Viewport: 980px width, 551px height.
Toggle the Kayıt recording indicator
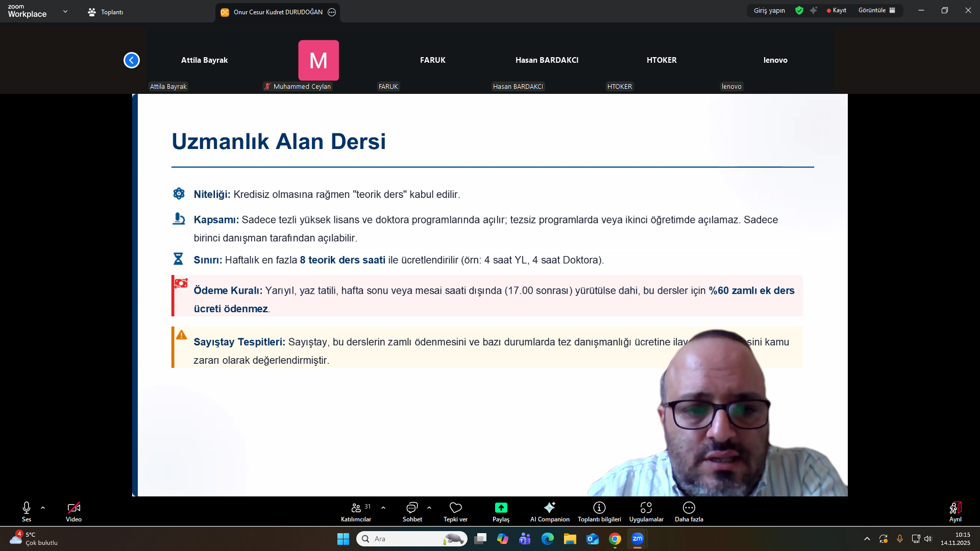(837, 10)
